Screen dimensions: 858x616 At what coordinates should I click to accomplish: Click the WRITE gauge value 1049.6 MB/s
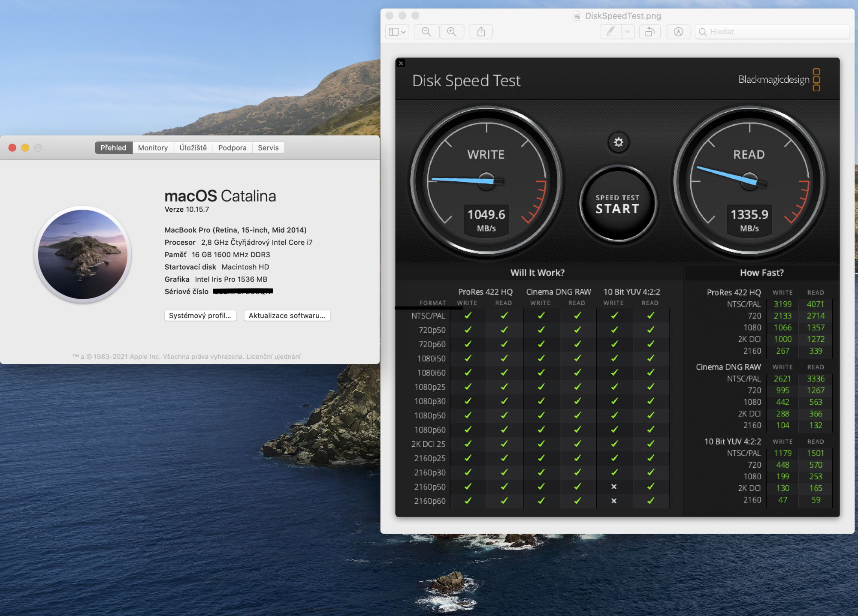point(486,220)
